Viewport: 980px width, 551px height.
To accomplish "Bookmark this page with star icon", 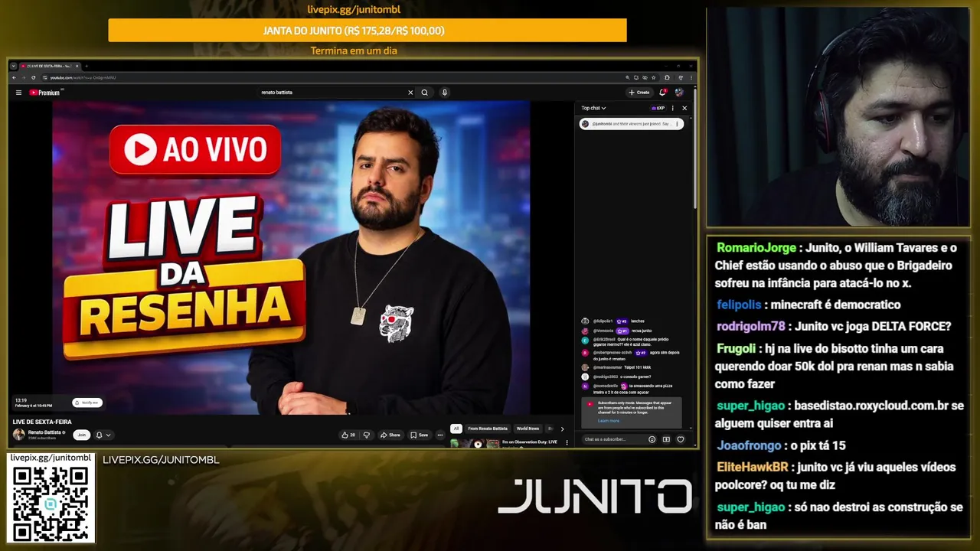I will click(653, 77).
